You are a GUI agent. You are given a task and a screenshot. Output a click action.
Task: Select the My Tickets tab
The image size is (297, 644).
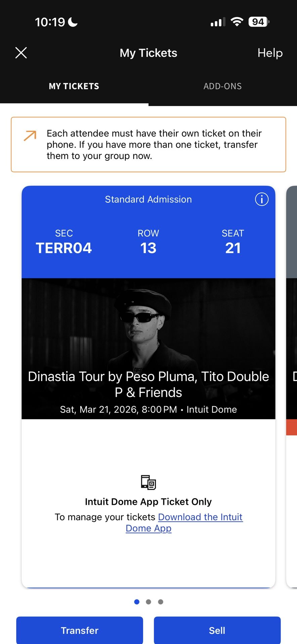(74, 86)
